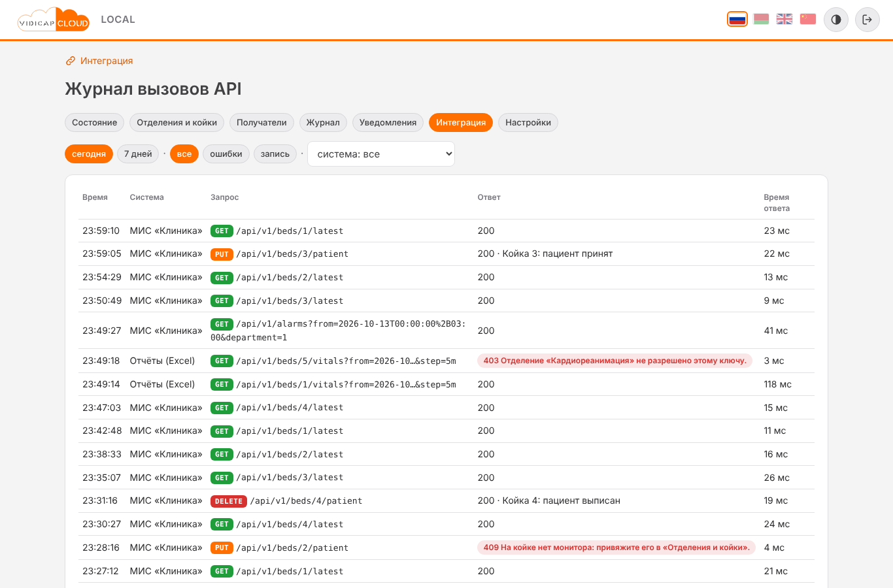
Task: Click GET badge in 23:49:27 alarms row
Action: [222, 324]
